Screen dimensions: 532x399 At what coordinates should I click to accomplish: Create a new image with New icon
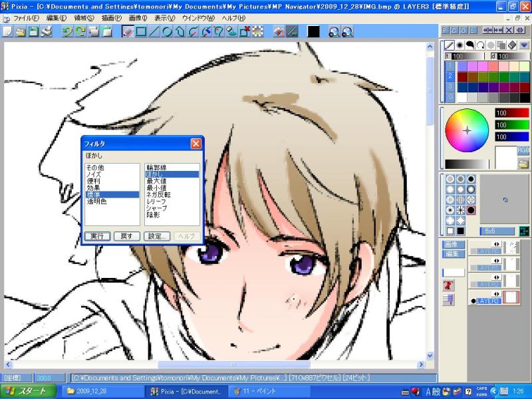coord(7,32)
